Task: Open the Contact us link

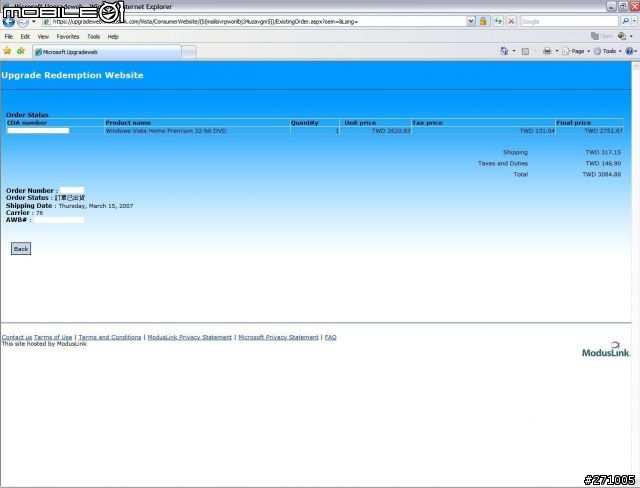Action: (17, 337)
